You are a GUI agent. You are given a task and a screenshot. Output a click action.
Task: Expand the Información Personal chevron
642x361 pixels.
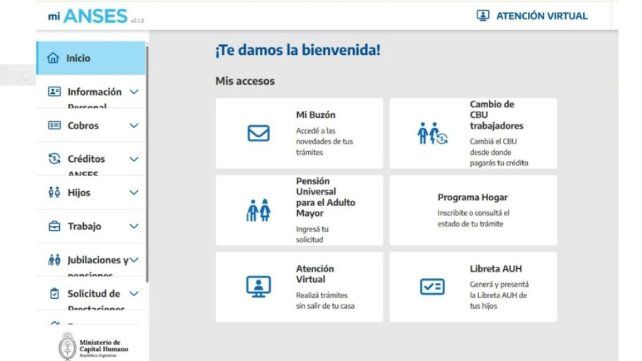[134, 92]
